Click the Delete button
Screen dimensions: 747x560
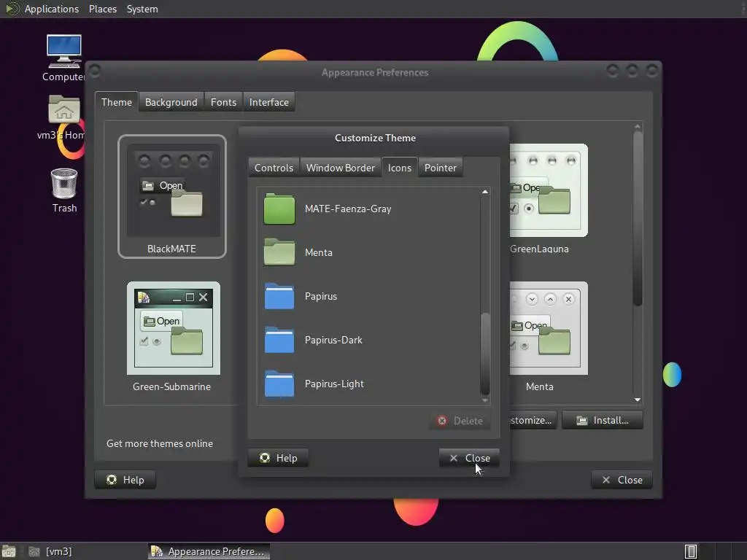(x=460, y=421)
